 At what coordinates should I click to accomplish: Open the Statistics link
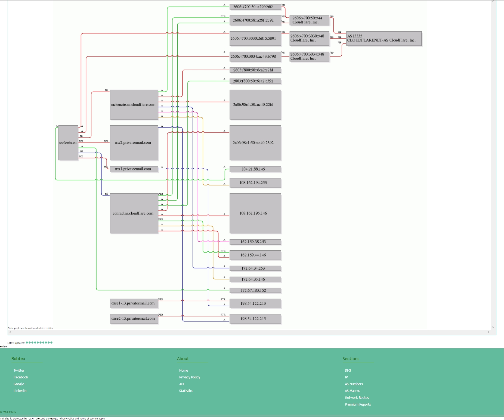pyautogui.click(x=186, y=391)
